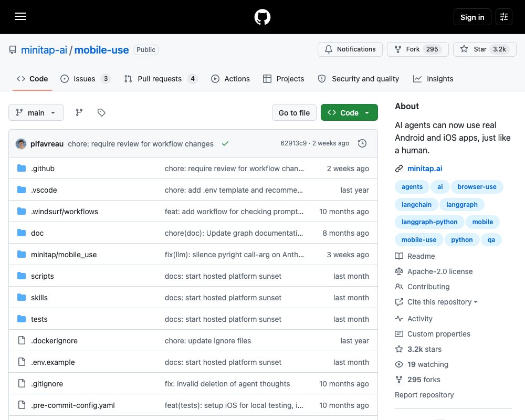Click the Sign in button
The width and height of the screenshot is (525, 420).
point(472,17)
